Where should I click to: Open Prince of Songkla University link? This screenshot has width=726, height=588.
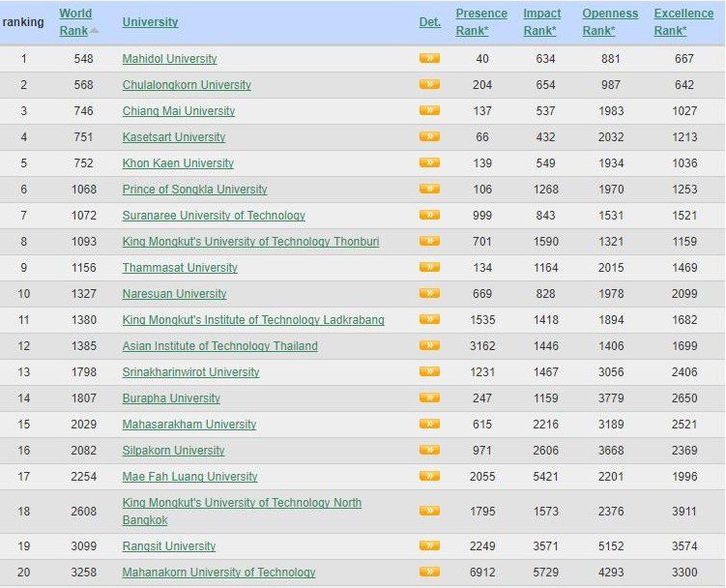(x=194, y=190)
